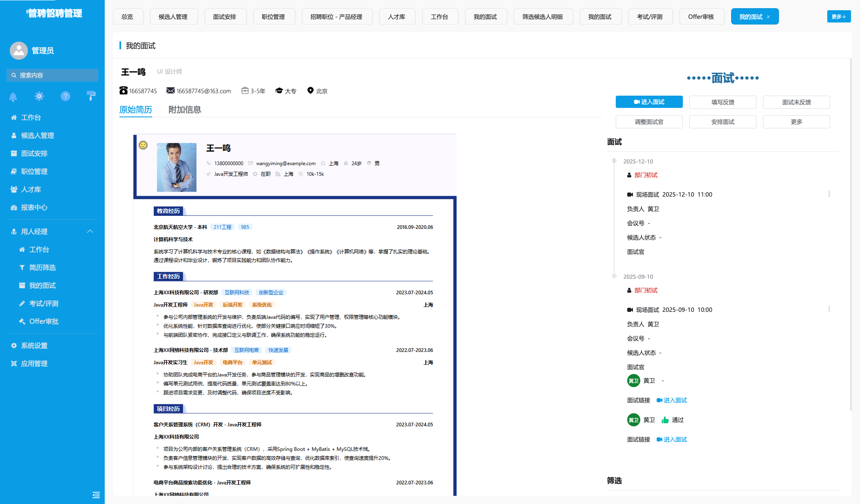Click the green thumbs-up 通过 icon
The height and width of the screenshot is (504, 860).
665,420
